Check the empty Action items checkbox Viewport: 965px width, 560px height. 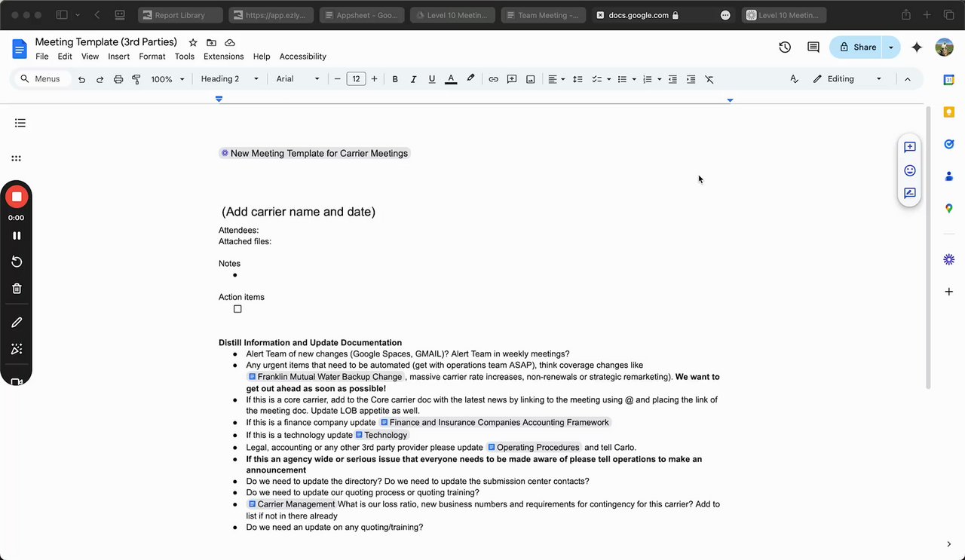[237, 309]
